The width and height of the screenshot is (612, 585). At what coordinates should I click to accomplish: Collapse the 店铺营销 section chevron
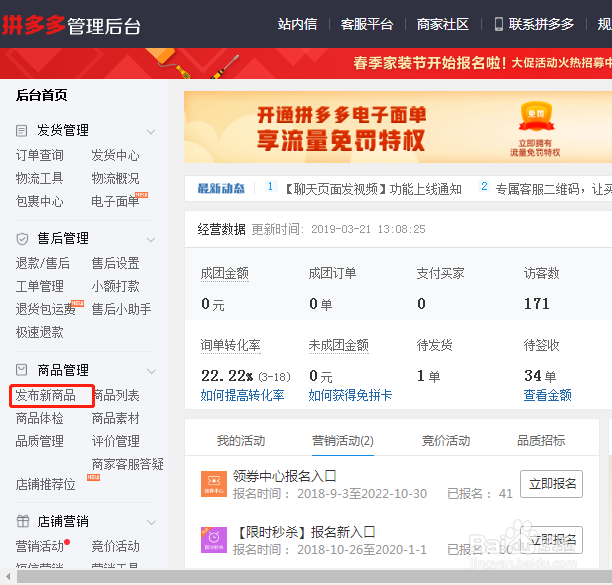[151, 522]
